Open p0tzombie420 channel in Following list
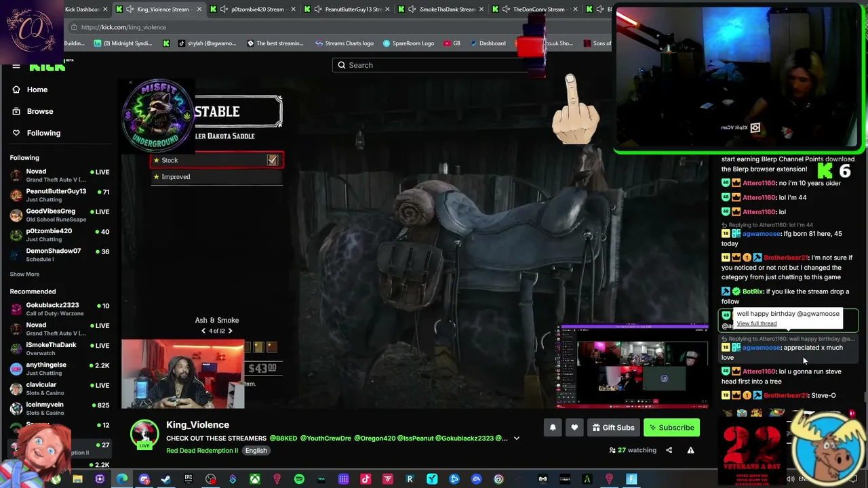The width and height of the screenshot is (868, 488). (60, 235)
